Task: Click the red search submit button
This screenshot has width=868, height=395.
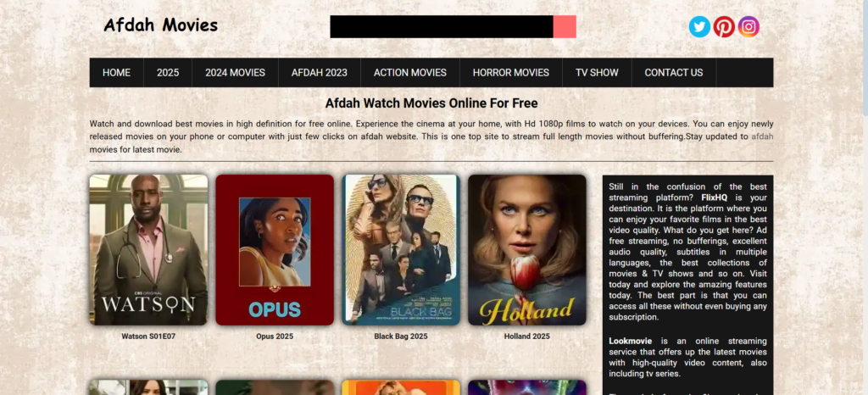Action: click(x=565, y=26)
